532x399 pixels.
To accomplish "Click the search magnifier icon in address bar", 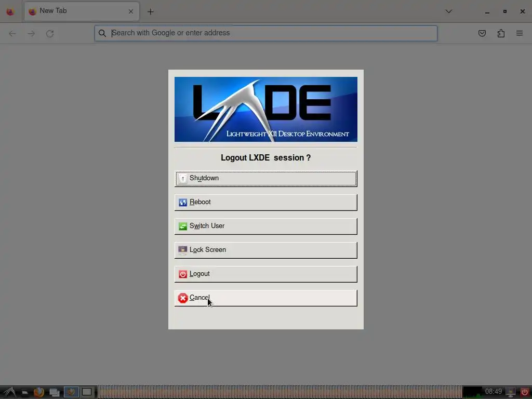I will click(102, 33).
